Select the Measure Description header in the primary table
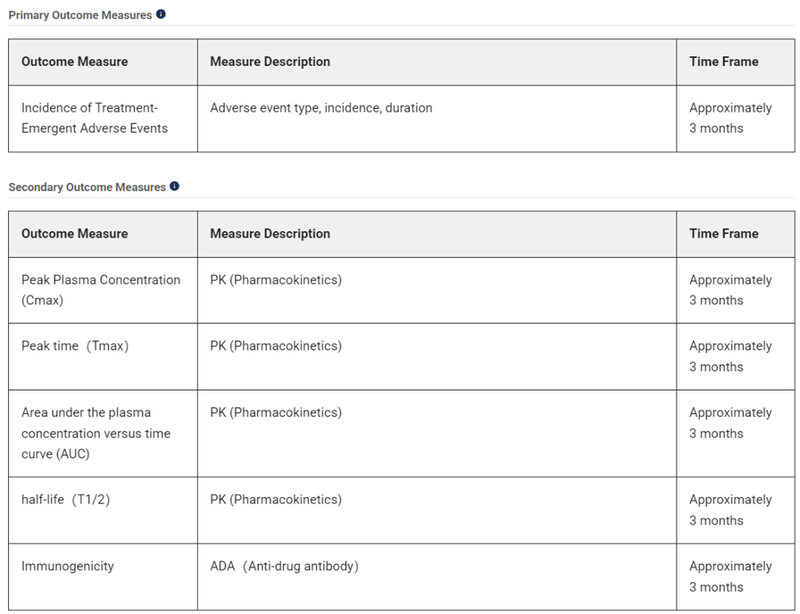The image size is (800, 614). 270,62
